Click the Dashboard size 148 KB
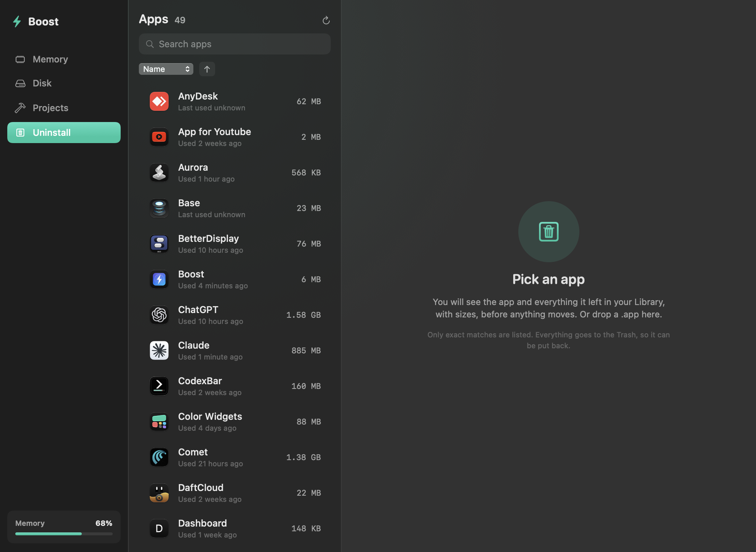Viewport: 756px width, 552px height. [306, 528]
